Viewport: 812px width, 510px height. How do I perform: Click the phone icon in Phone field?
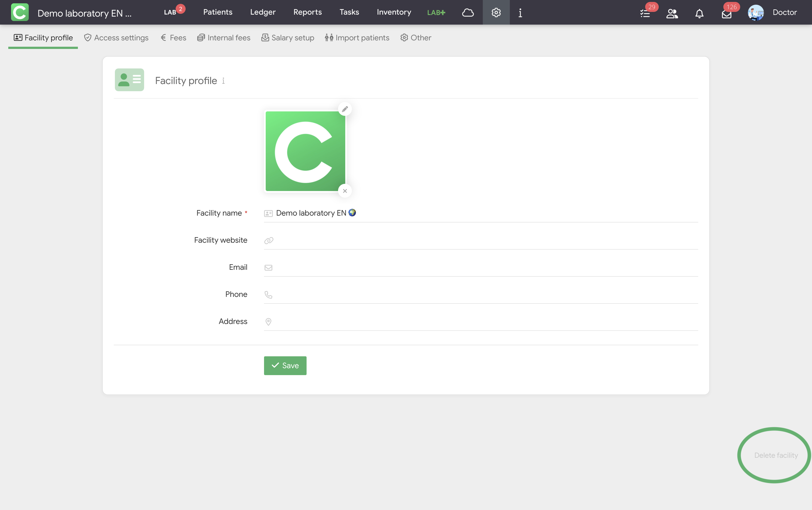[x=268, y=295]
